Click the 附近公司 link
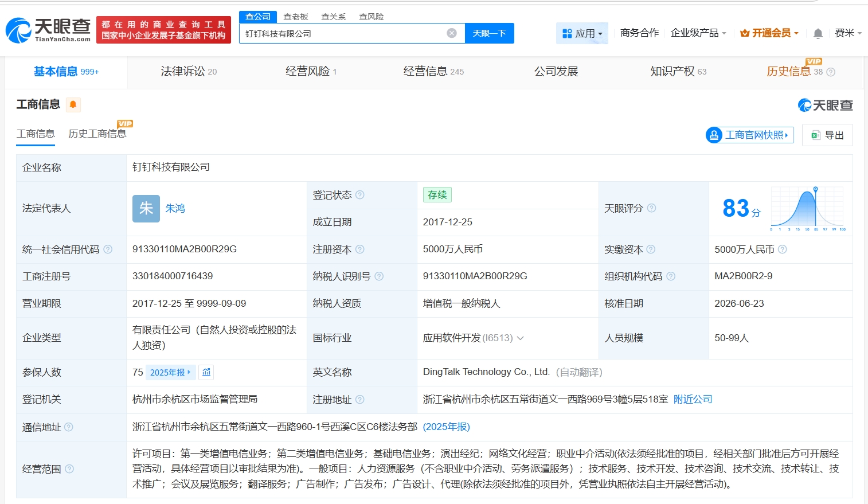Viewport: 868px width, 504px height. tap(693, 399)
